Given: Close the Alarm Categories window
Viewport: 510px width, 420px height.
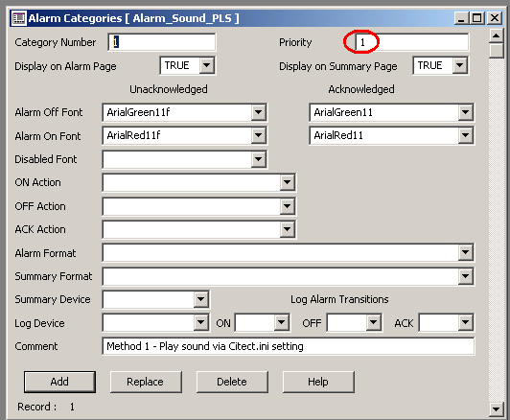Looking at the screenshot, I should pyautogui.click(x=495, y=18).
